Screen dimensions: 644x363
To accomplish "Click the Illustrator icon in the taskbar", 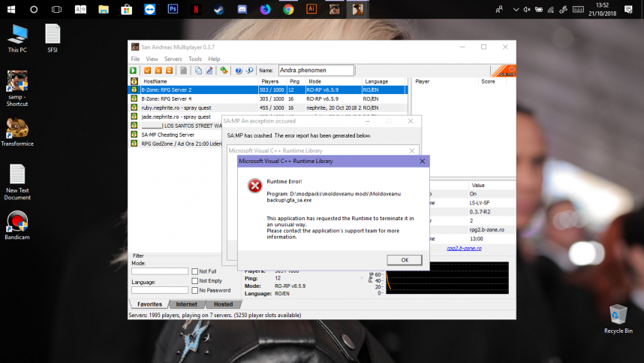I will [311, 9].
